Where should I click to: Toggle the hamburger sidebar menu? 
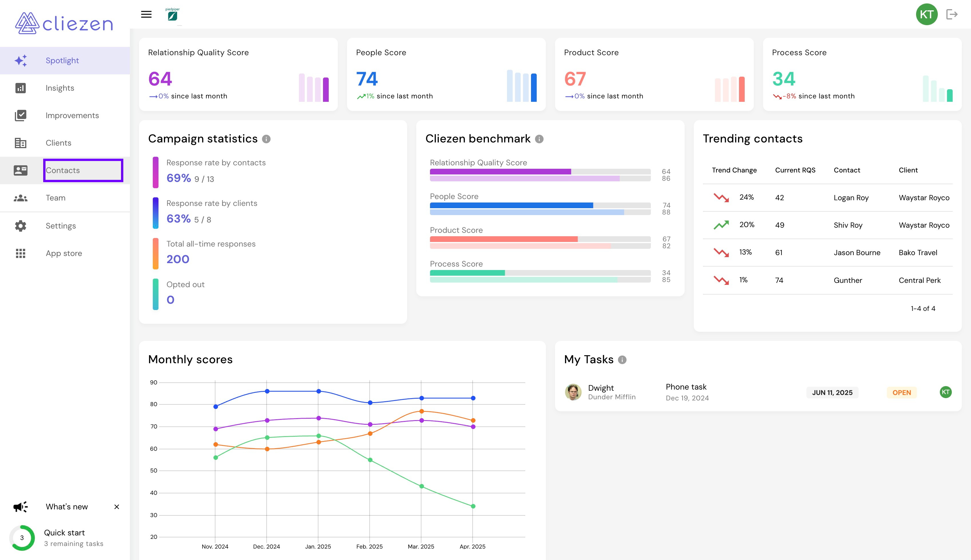point(146,14)
